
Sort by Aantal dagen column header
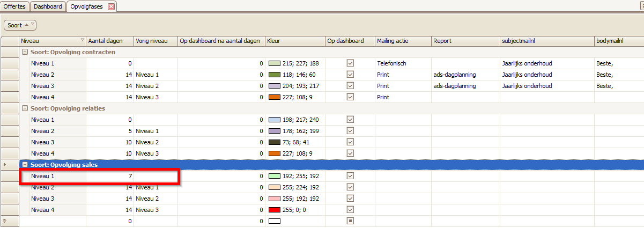coord(109,41)
